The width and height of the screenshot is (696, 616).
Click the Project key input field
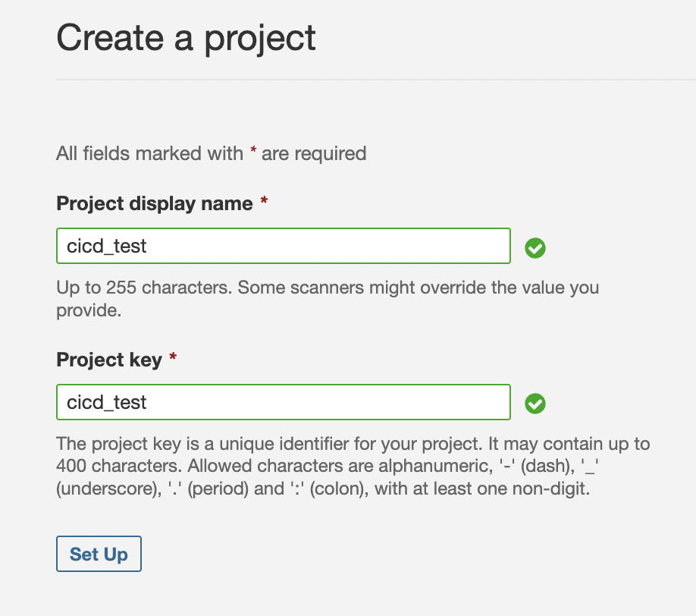pyautogui.click(x=283, y=402)
